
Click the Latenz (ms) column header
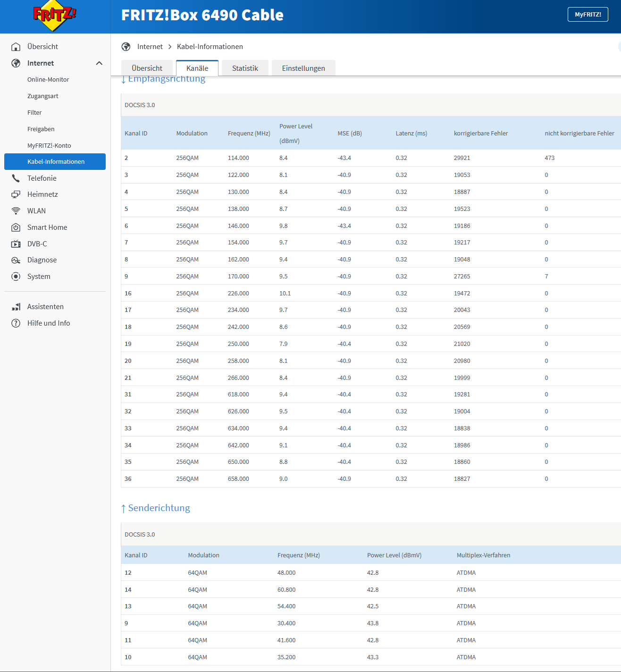coord(411,134)
